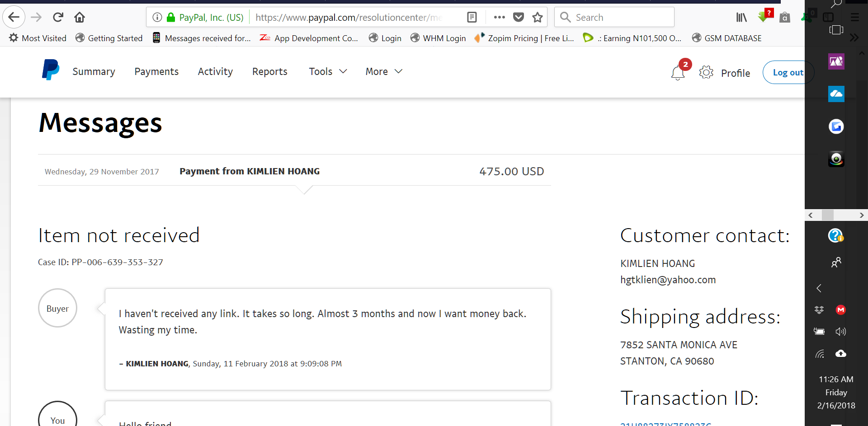Open the volume speaker tray icon
The height and width of the screenshot is (426, 868).
(841, 332)
